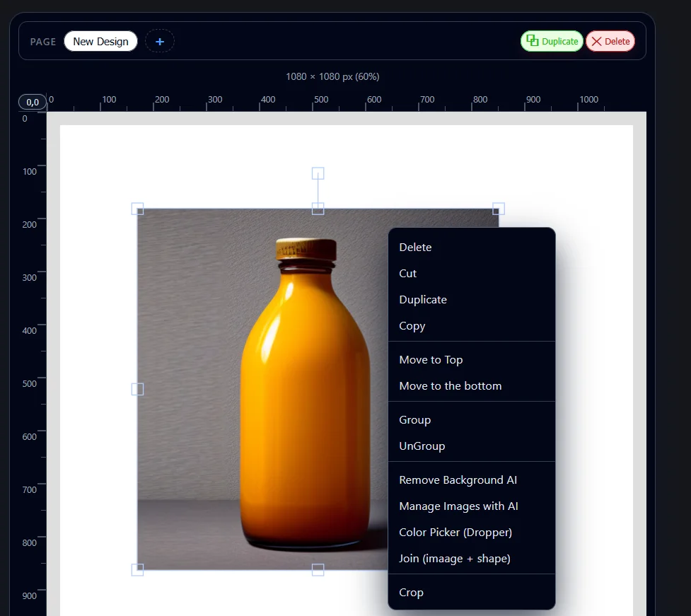Click the top-right resize handle of image

pyautogui.click(x=499, y=209)
